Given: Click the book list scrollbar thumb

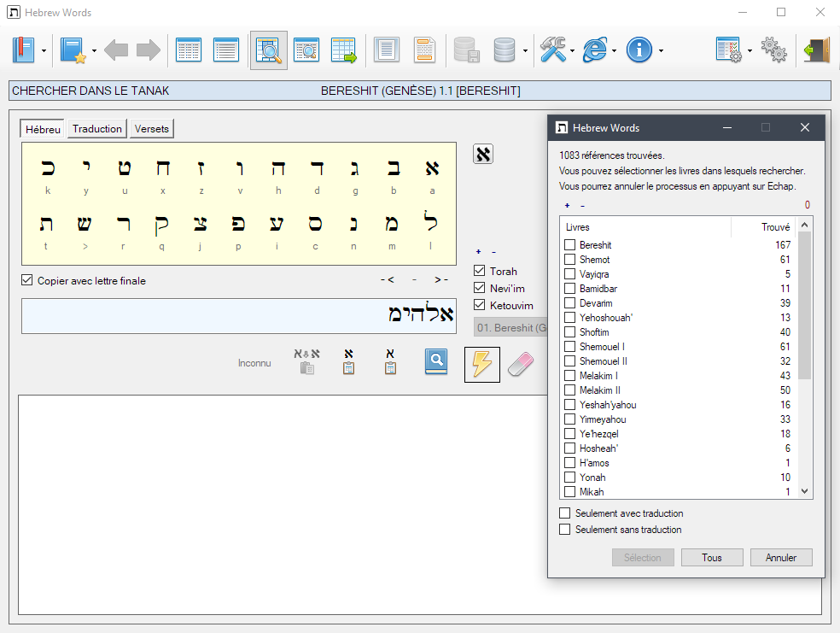Looking at the screenshot, I should 804,306.
